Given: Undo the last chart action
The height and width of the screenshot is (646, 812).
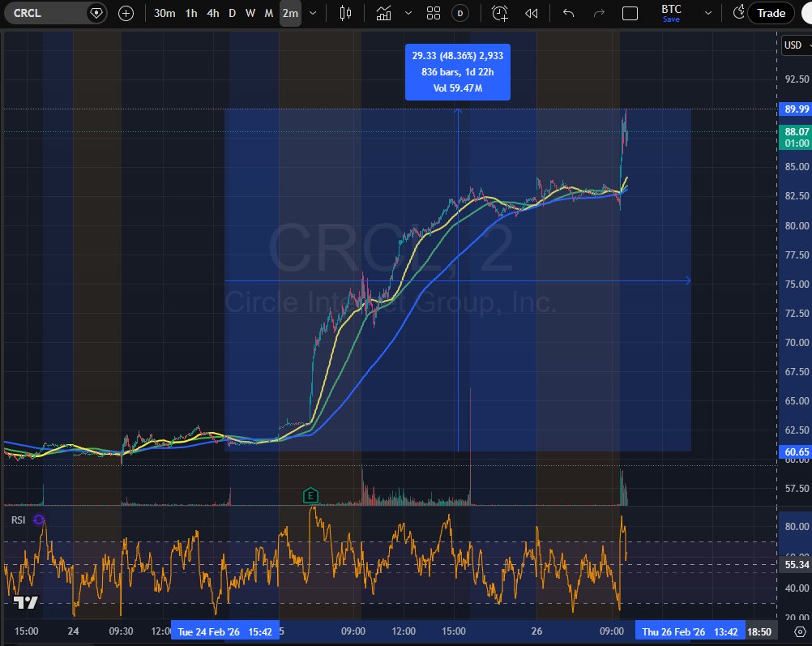Looking at the screenshot, I should coord(568,13).
